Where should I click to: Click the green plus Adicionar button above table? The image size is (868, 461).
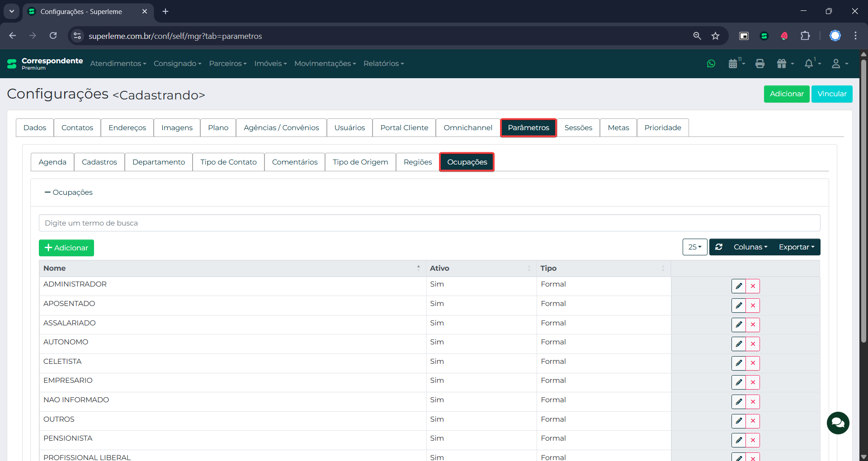[x=66, y=248]
